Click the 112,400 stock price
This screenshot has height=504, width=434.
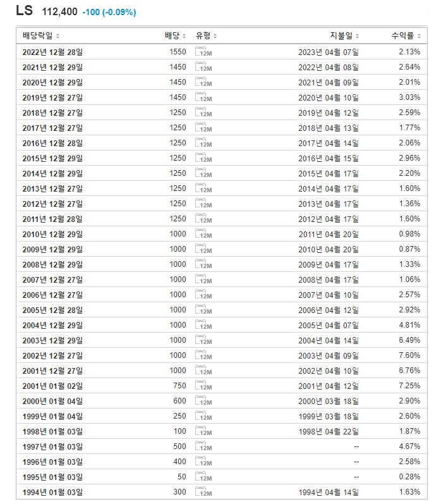[x=60, y=12]
